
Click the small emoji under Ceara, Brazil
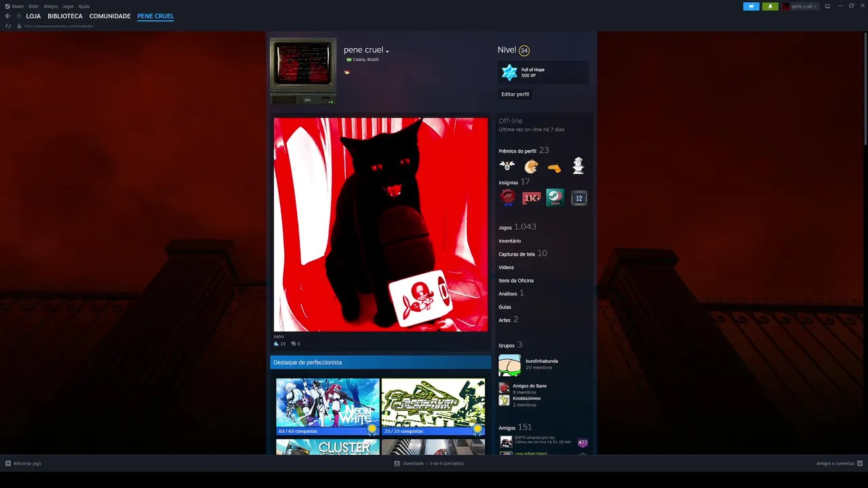(x=347, y=71)
